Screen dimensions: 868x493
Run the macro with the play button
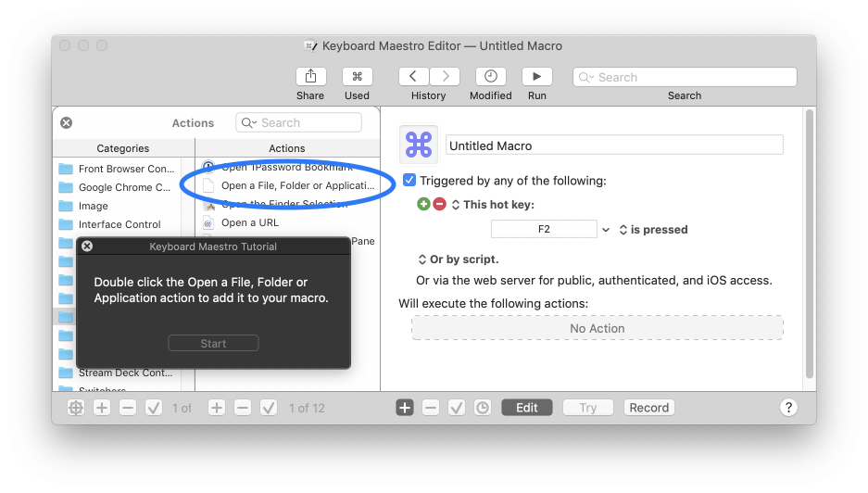coord(536,76)
